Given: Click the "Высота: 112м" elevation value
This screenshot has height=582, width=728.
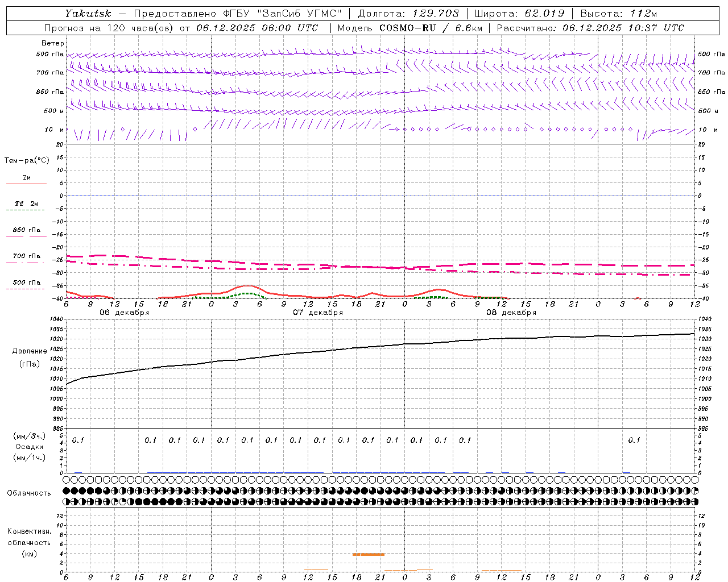Looking at the screenshot, I should click(x=619, y=13).
